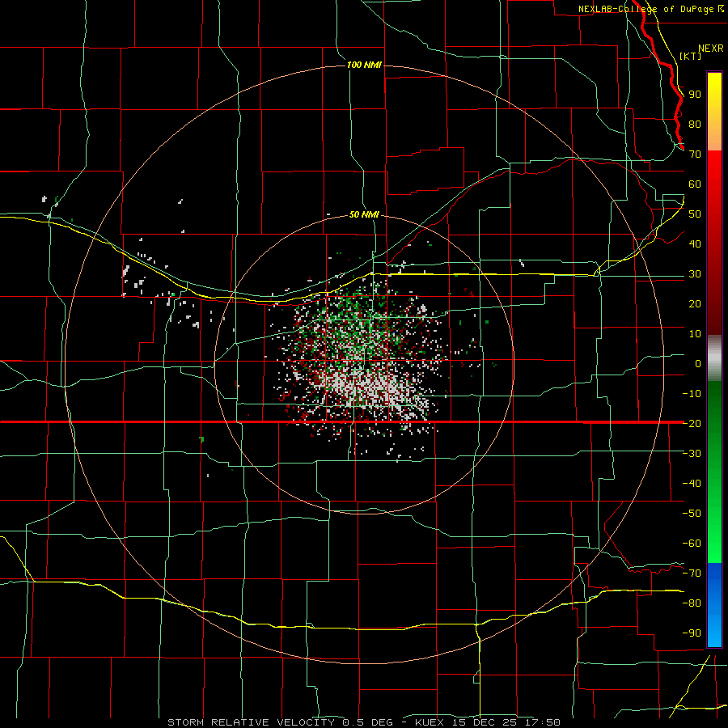Click the 90 value on velocity scale
728x728 pixels.
(x=695, y=95)
